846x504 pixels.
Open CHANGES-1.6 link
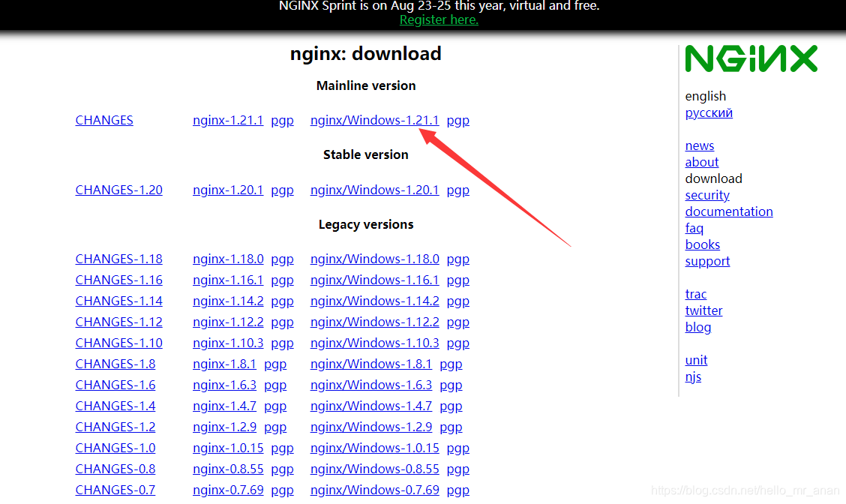coord(115,385)
